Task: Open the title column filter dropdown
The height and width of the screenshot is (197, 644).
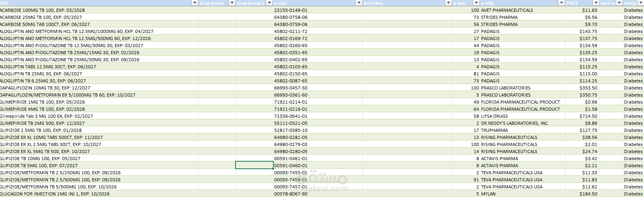Action: tap(195, 3)
